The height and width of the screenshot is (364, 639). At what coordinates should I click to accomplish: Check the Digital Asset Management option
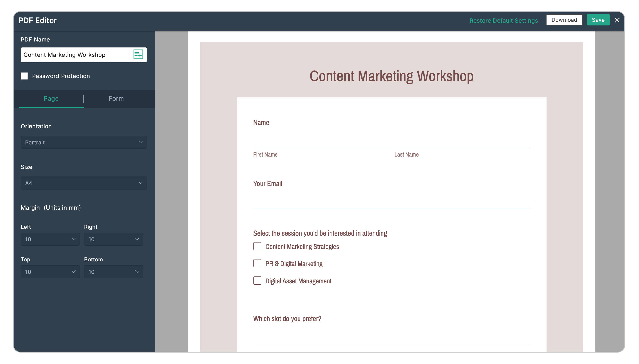click(257, 281)
